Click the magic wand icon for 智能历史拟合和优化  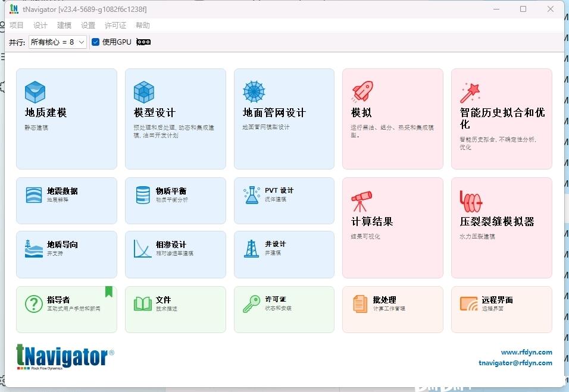coord(470,93)
